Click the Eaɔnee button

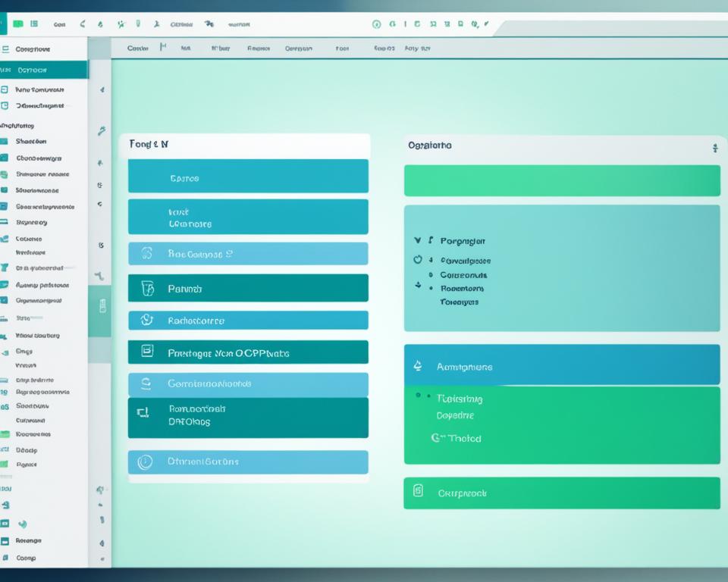tap(249, 176)
